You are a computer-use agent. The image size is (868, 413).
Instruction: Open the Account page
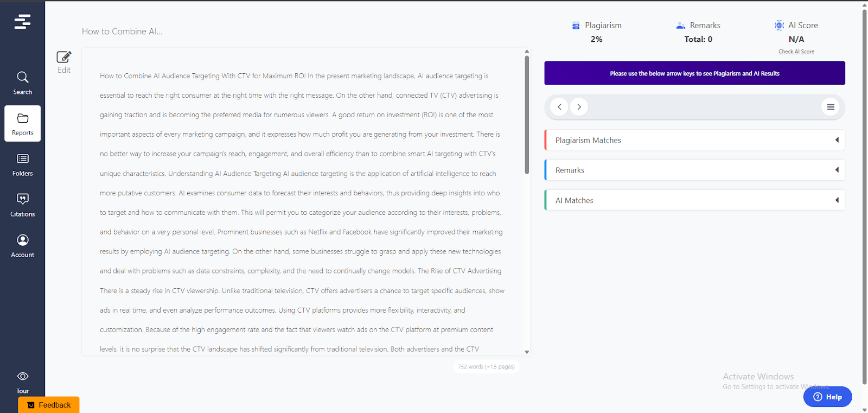tap(22, 246)
